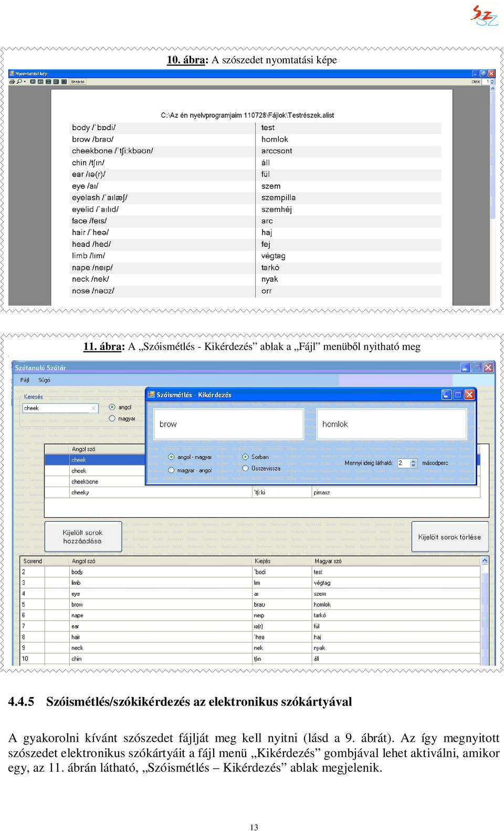Open the Súgó menu

click(x=44, y=380)
